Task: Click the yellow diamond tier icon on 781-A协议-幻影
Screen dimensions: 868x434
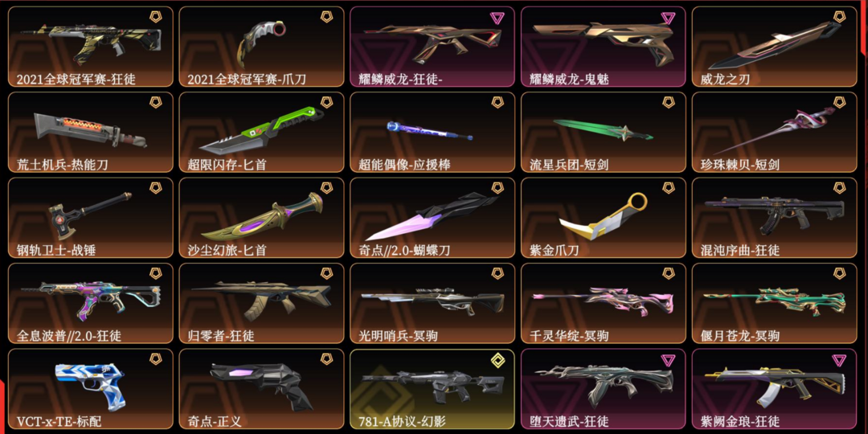Action: (x=497, y=360)
